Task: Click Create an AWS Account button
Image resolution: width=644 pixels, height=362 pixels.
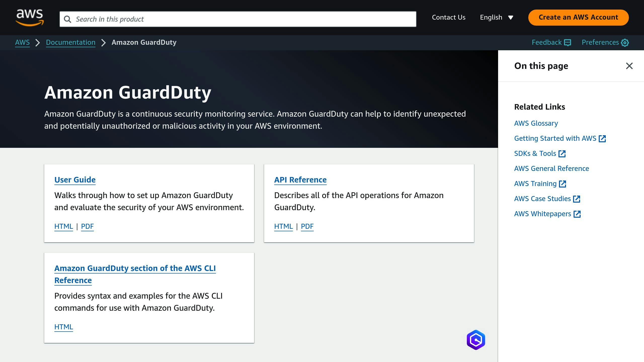Action: coord(578,17)
